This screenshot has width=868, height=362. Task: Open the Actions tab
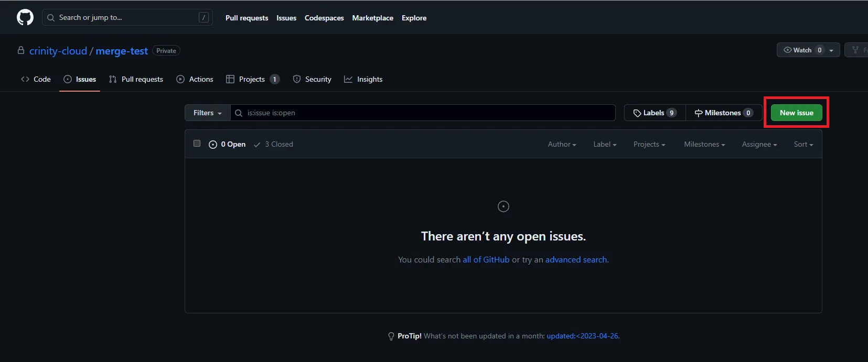pos(195,79)
